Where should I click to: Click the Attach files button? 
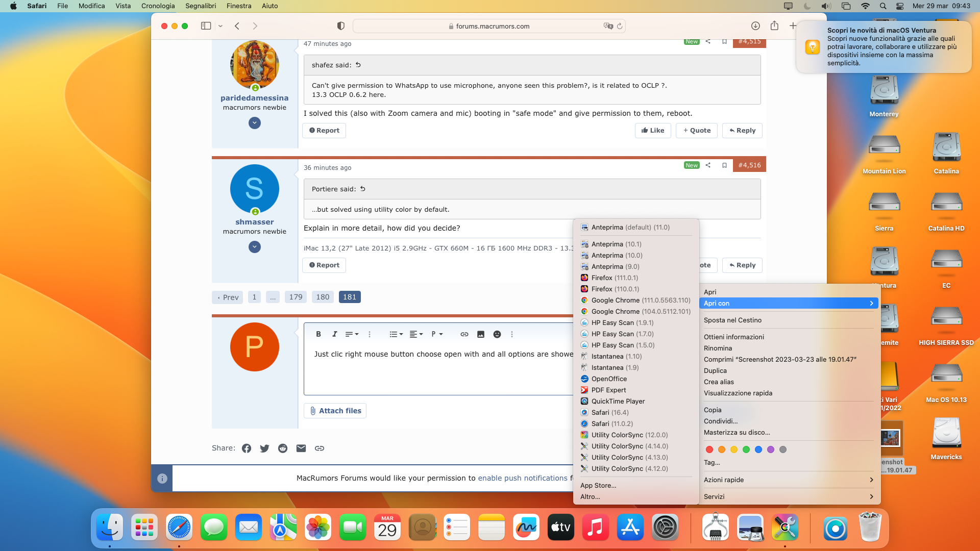pos(335,411)
